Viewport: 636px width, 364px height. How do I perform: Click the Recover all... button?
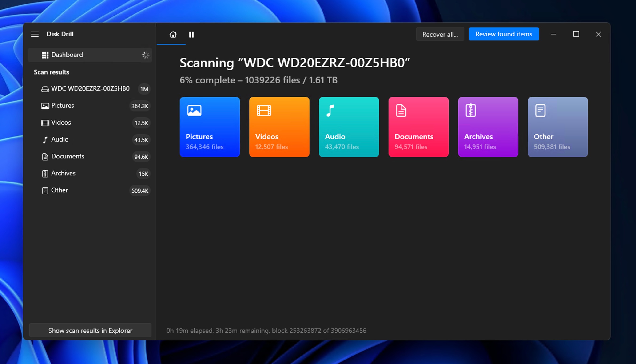coord(440,34)
